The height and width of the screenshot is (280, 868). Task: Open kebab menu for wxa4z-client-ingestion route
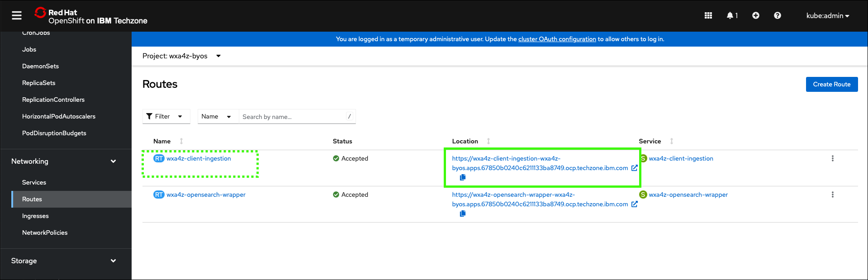coord(832,159)
